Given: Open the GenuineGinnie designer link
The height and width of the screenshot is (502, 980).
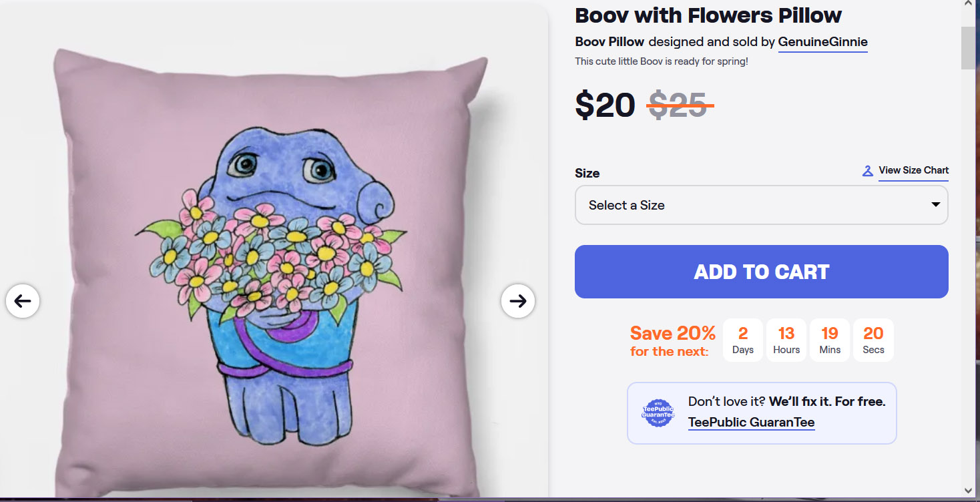Looking at the screenshot, I should click(x=822, y=42).
